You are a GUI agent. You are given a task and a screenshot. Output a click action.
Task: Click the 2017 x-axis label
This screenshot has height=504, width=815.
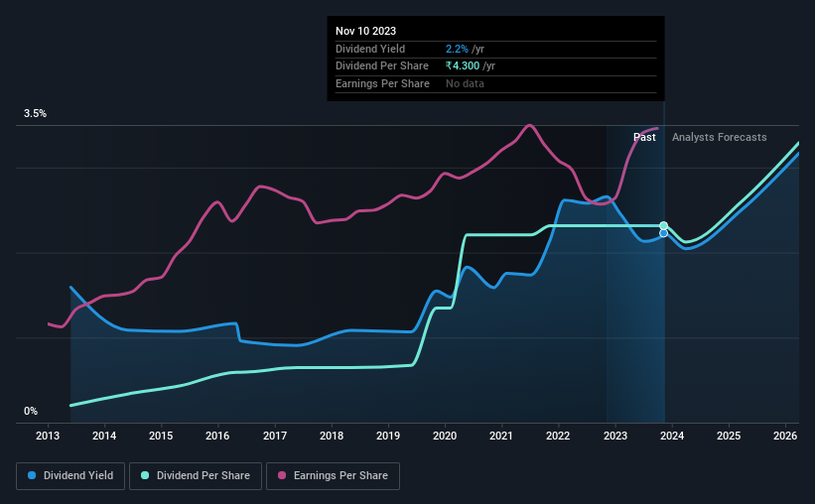coord(274,436)
